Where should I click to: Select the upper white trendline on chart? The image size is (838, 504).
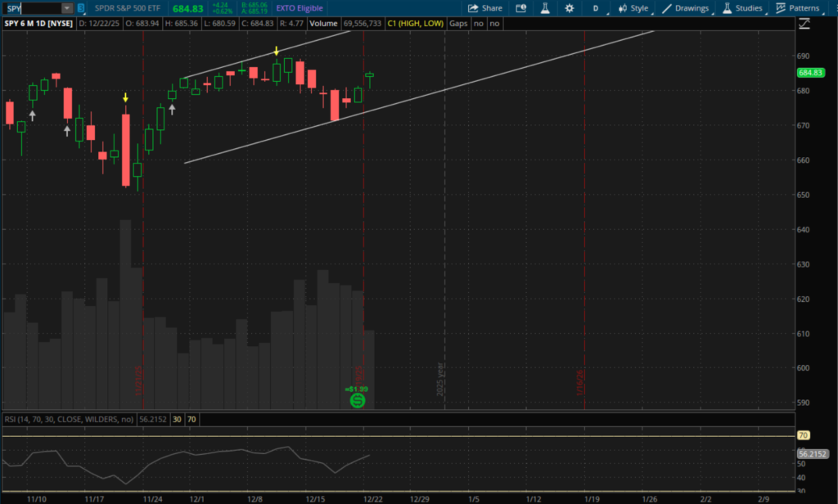point(270,55)
